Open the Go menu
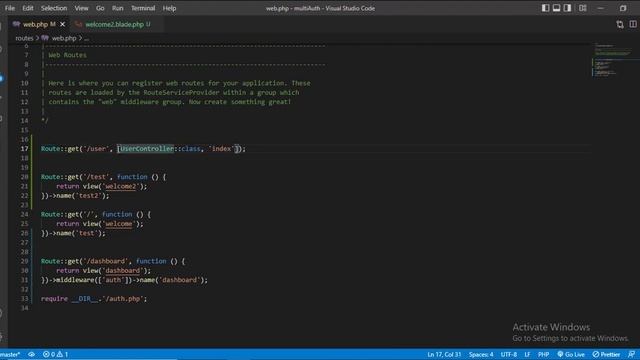 pos(100,8)
